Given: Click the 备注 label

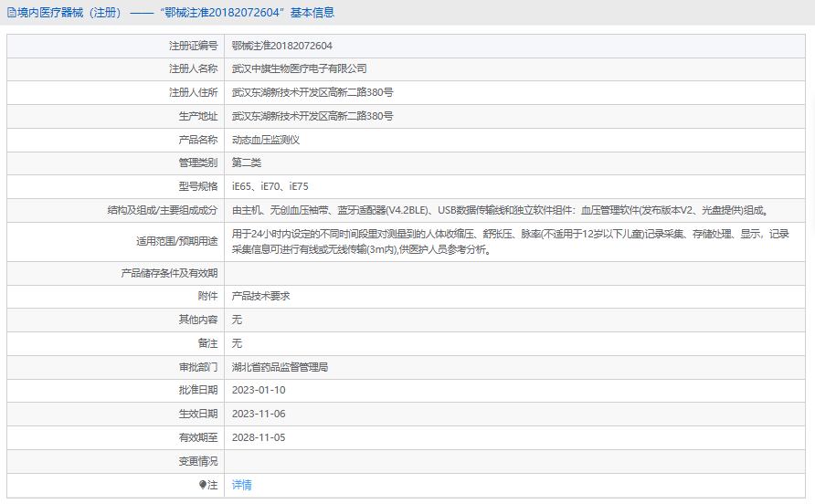Looking at the screenshot, I should (x=208, y=343).
